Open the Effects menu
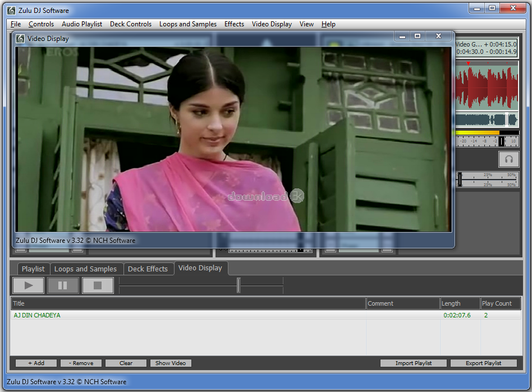 click(234, 24)
